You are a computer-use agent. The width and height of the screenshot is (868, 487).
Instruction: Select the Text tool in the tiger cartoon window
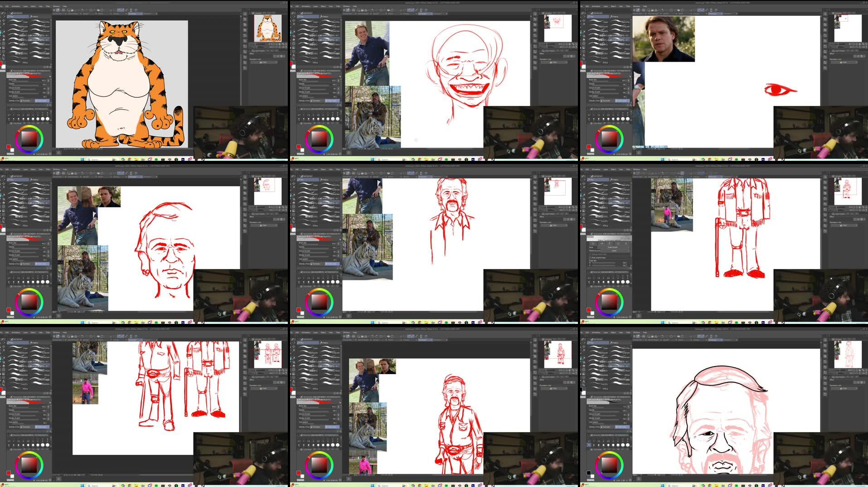[4, 56]
